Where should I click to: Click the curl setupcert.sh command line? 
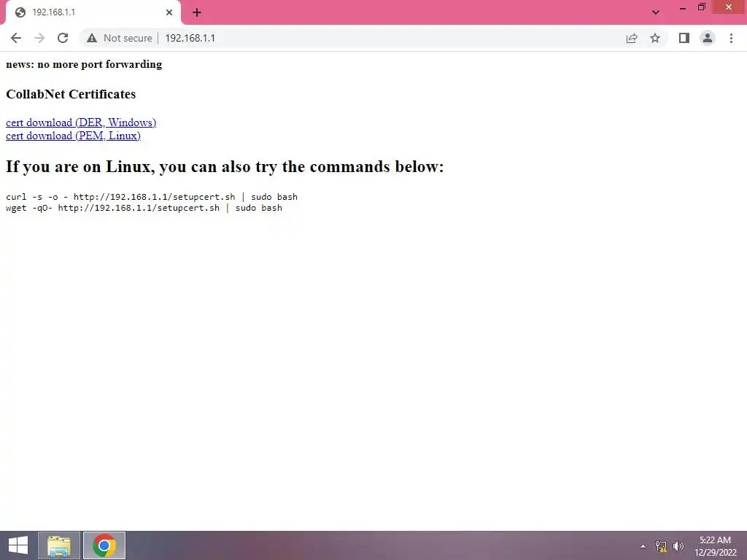152,197
